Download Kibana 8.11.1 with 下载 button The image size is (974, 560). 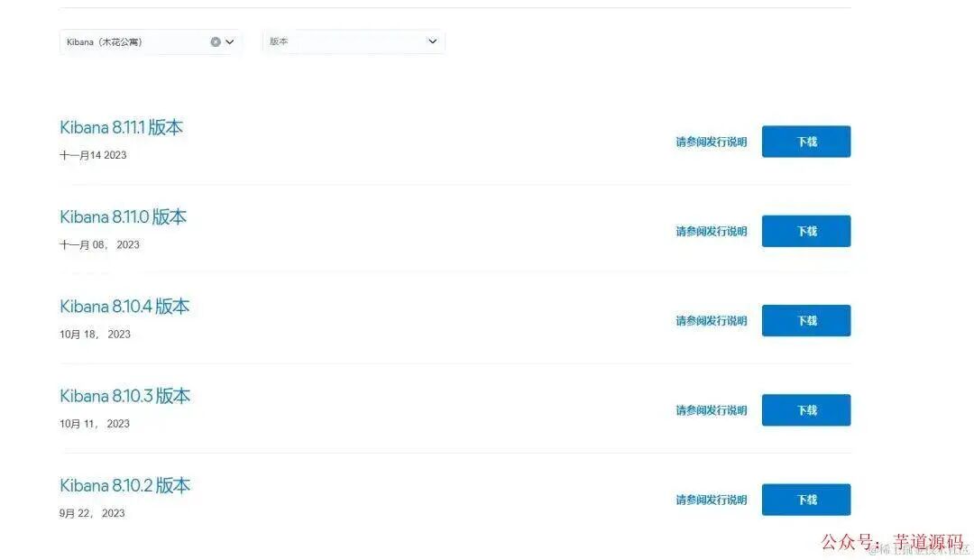pyautogui.click(x=806, y=142)
